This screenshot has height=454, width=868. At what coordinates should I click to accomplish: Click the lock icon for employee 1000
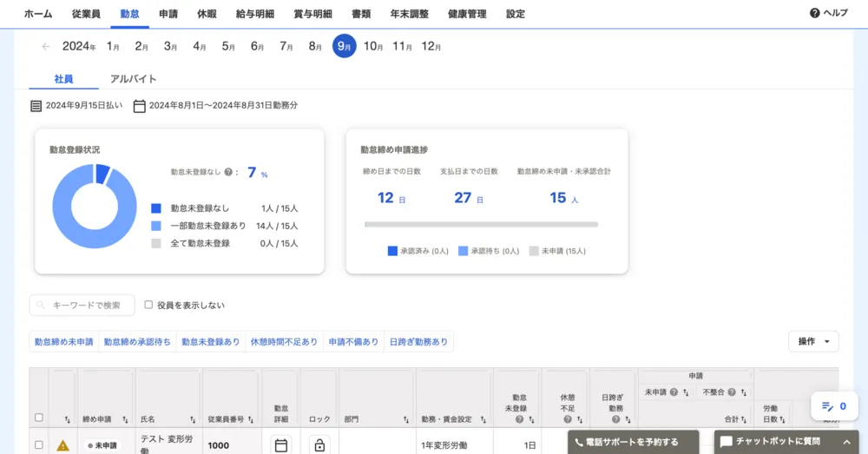tap(319, 445)
